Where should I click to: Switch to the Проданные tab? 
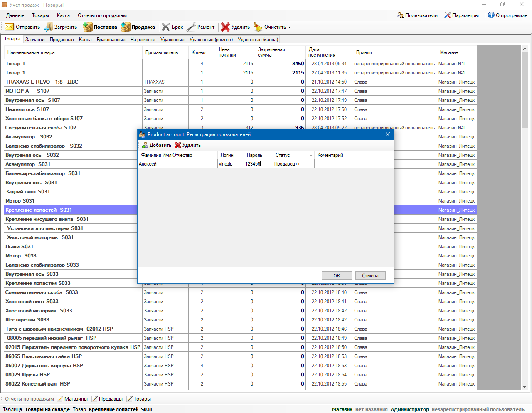click(62, 40)
